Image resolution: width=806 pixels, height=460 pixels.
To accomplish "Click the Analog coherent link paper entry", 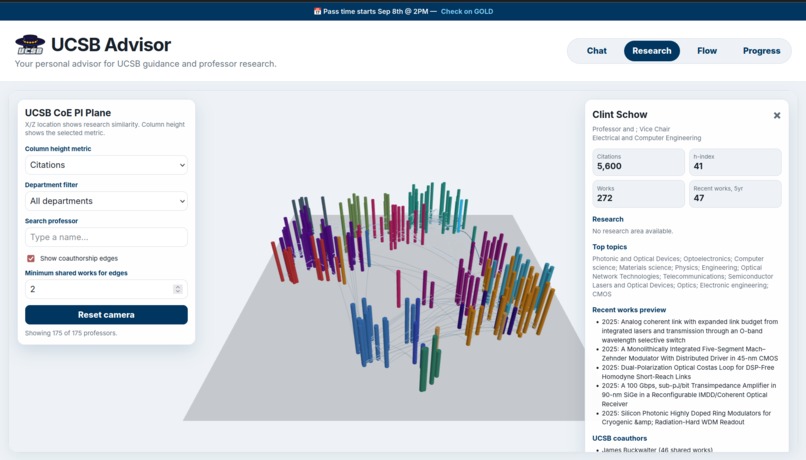I will pos(689,331).
